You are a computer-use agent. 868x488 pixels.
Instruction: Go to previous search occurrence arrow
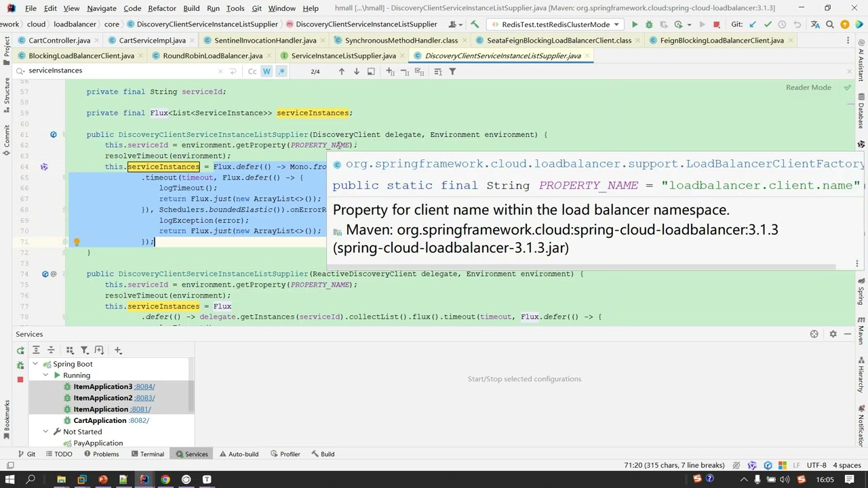342,71
